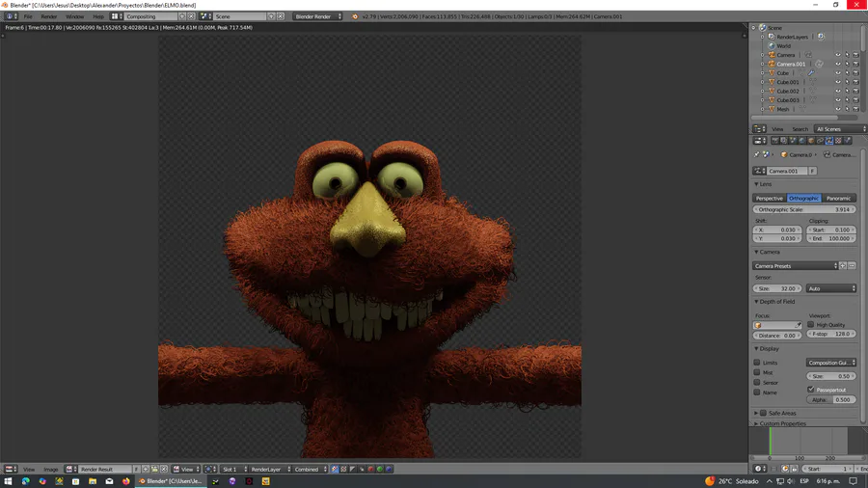Viewport: 868px width, 488px height.
Task: Toggle visibility eye for Cube.002
Action: tap(837, 92)
